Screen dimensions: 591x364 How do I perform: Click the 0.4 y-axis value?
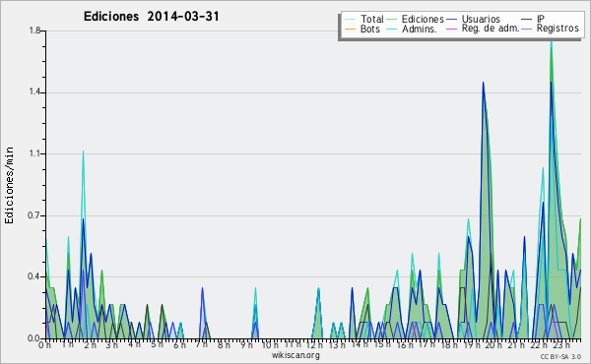pyautogui.click(x=34, y=276)
